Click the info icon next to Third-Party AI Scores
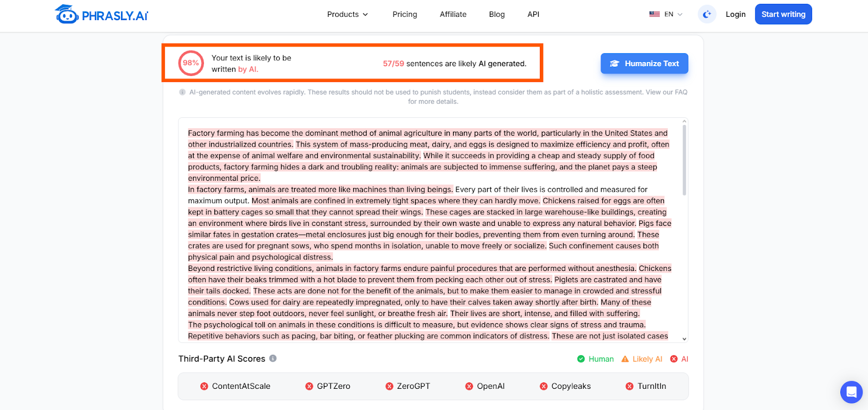This screenshot has width=868, height=410. (x=273, y=358)
